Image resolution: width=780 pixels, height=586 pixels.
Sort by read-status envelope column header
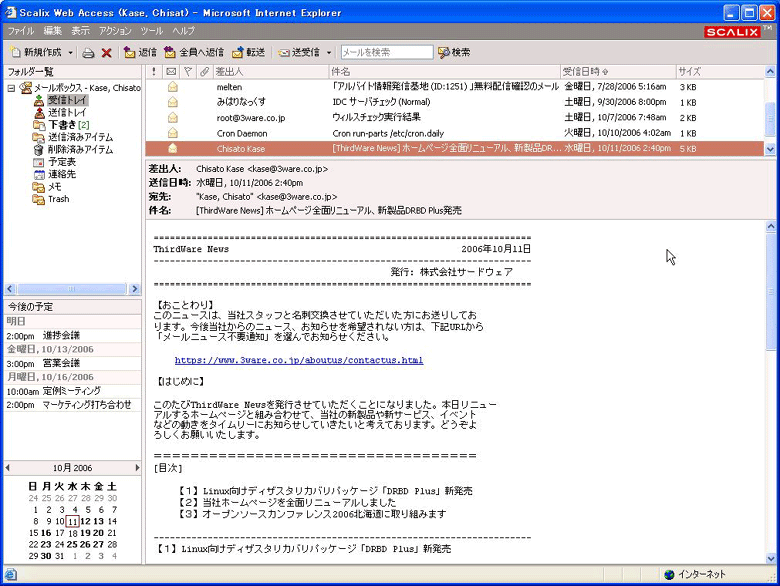(x=171, y=72)
